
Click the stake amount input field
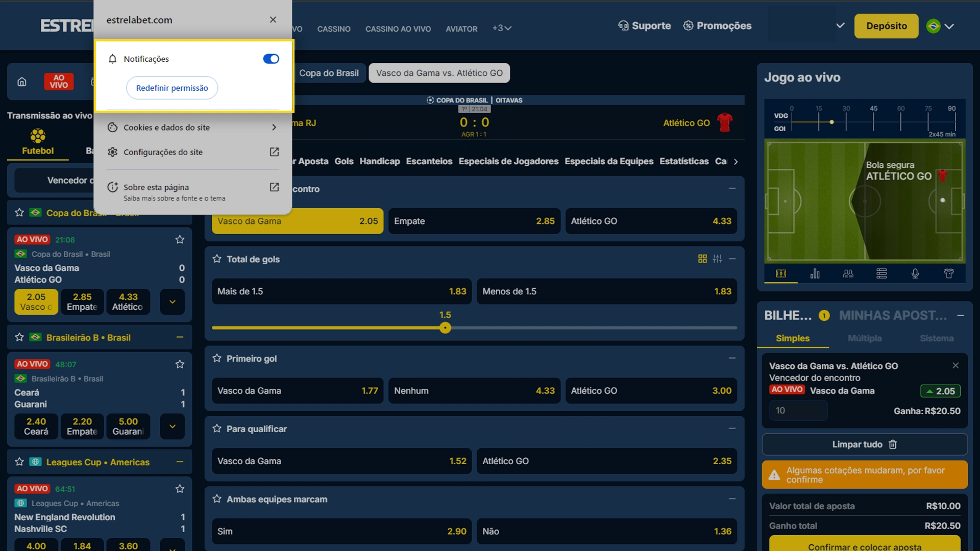798,411
